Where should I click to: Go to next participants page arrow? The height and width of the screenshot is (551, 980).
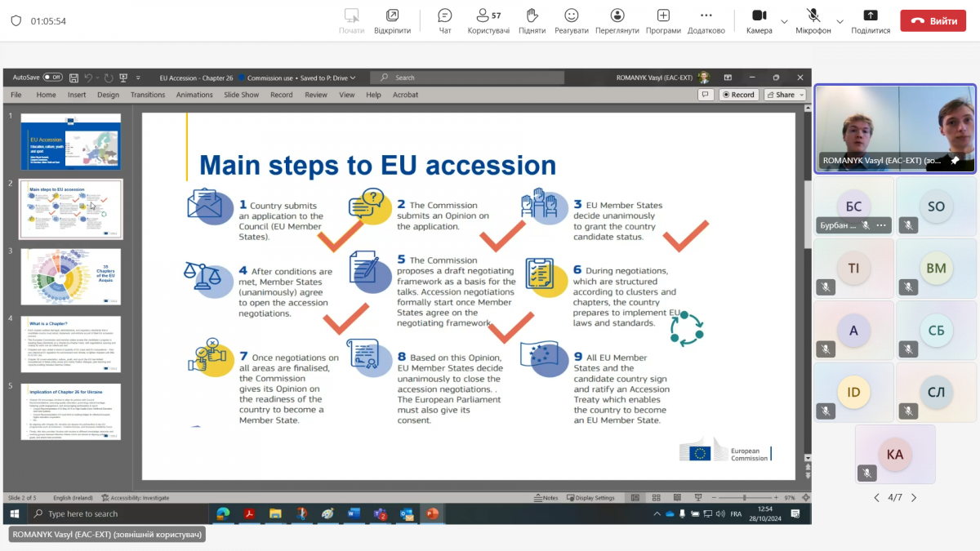coord(914,497)
